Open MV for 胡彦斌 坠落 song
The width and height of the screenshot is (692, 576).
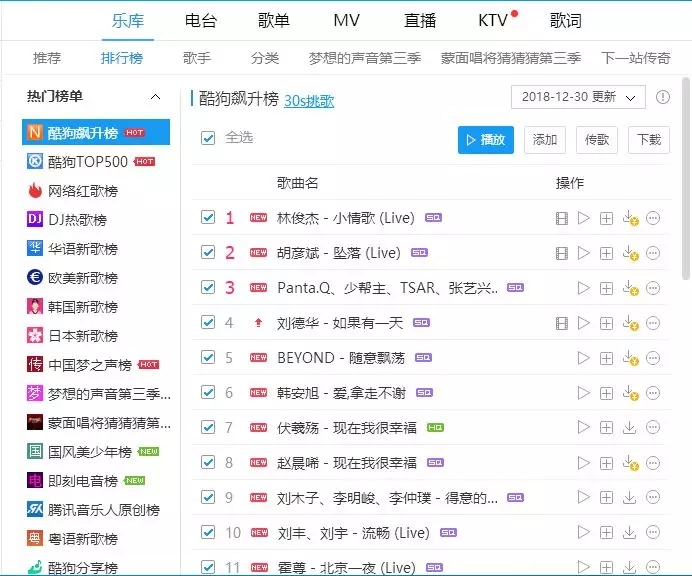coord(562,253)
